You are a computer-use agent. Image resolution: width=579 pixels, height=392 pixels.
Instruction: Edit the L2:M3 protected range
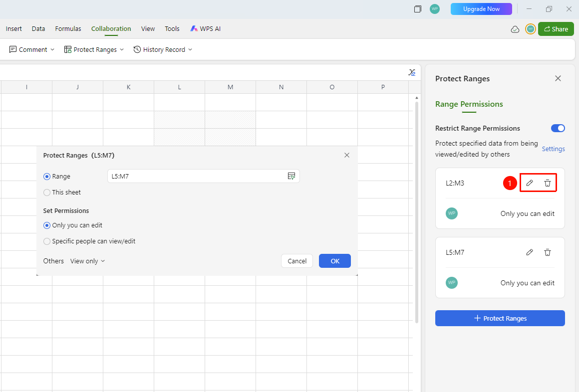(530, 183)
